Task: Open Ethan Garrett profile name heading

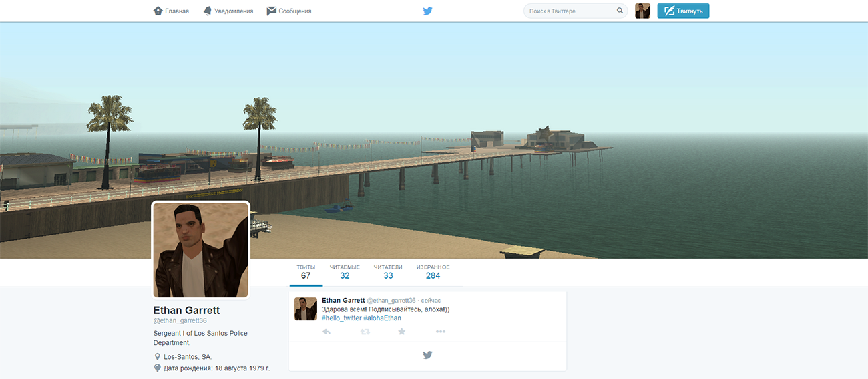Action: coord(186,310)
